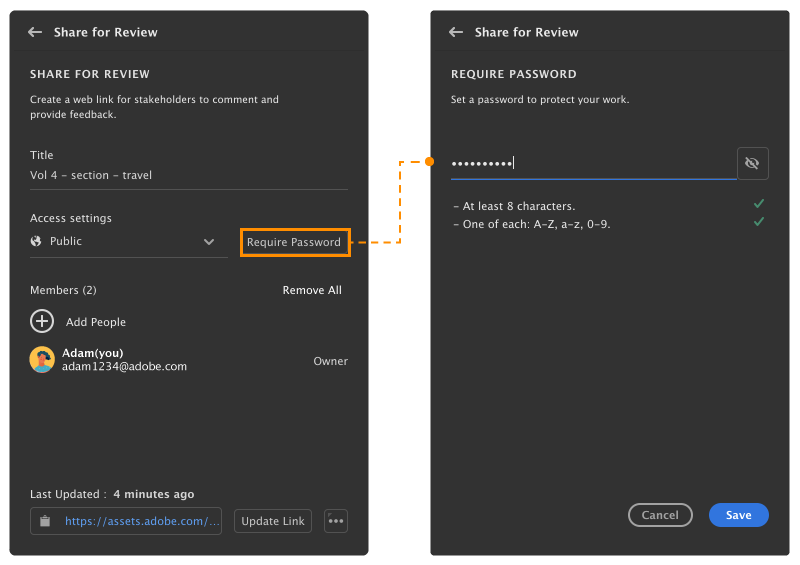The image size is (800, 565).
Task: Click the globe icon beside Public
Action: point(37,241)
